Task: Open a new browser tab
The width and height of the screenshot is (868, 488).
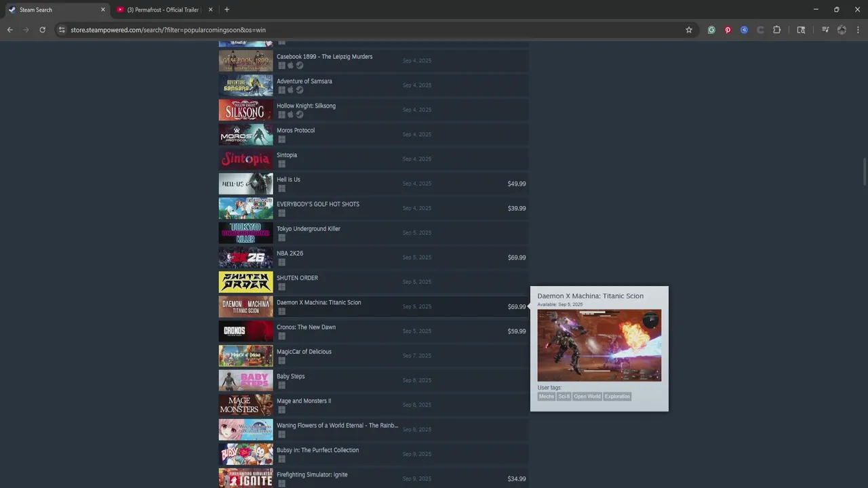Action: 226,9
